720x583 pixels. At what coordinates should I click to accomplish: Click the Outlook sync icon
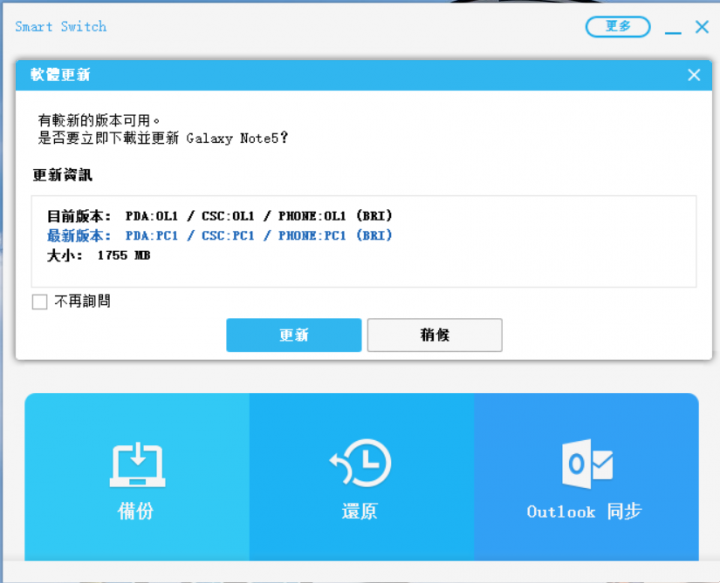[587, 464]
